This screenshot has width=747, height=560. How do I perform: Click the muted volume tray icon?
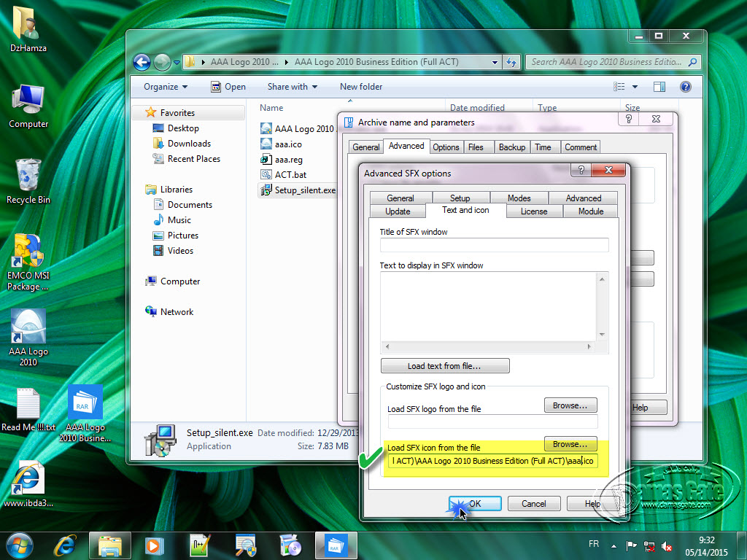(667, 545)
